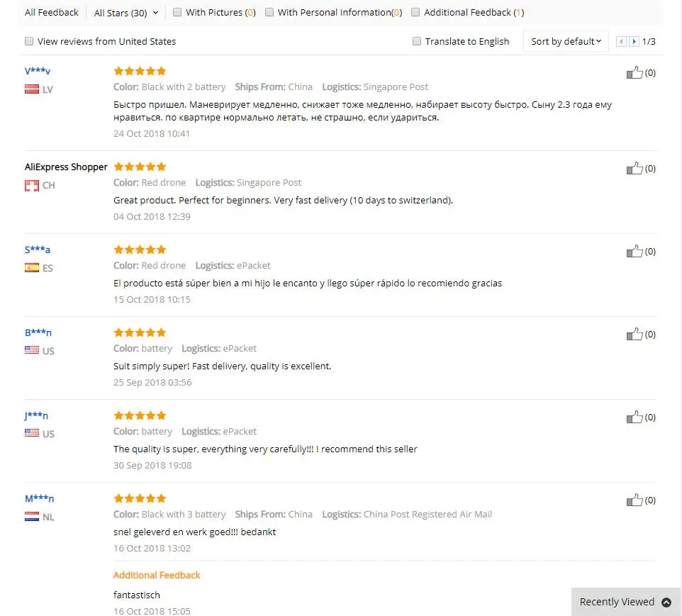Like J***n's review using thumbs-up icon
Image resolution: width=682 pixels, height=616 pixels.
(635, 418)
